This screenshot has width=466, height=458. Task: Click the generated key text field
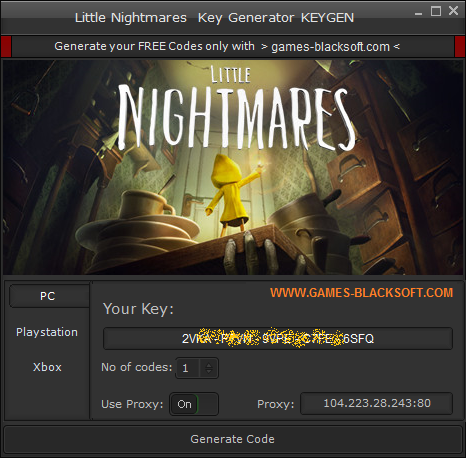click(x=278, y=338)
